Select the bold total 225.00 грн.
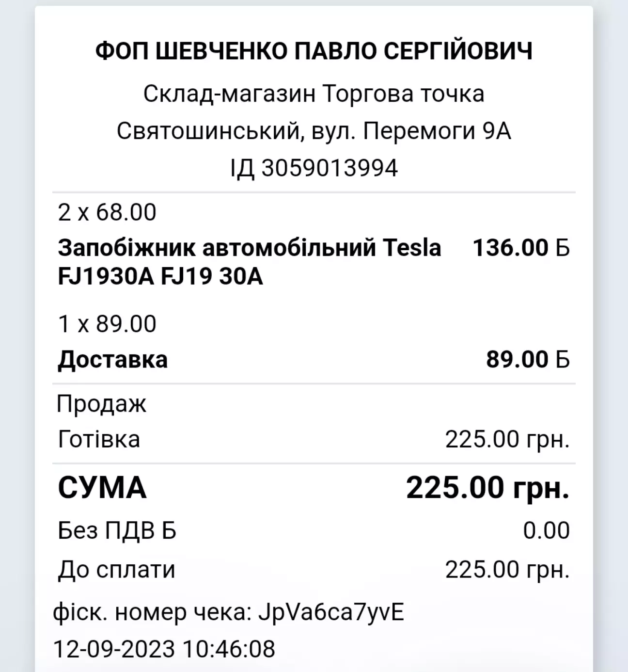The image size is (628, 672). coord(488,487)
